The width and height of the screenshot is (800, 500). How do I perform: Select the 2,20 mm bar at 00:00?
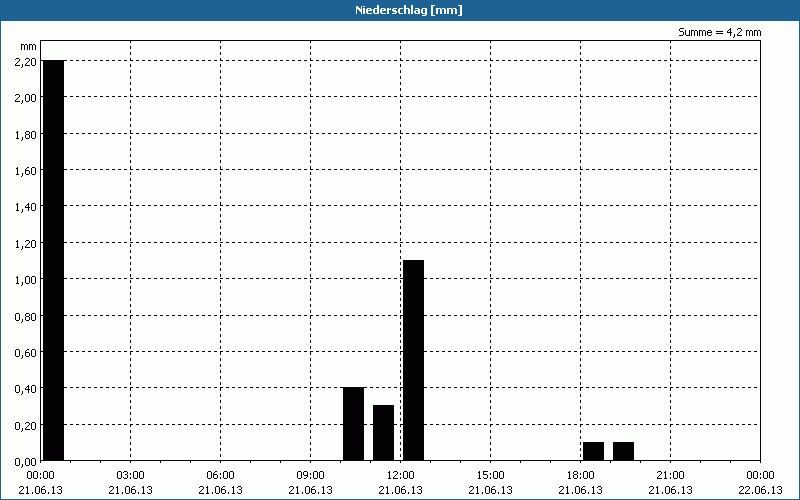pos(54,260)
